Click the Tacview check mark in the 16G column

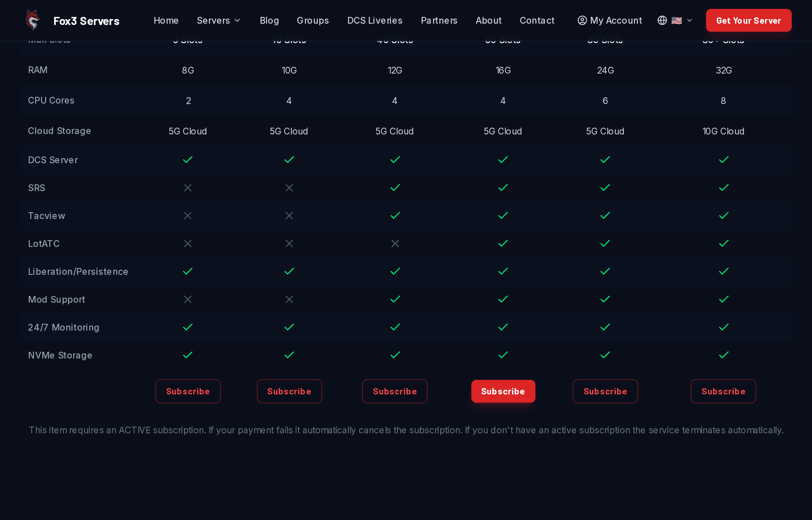pos(503,216)
